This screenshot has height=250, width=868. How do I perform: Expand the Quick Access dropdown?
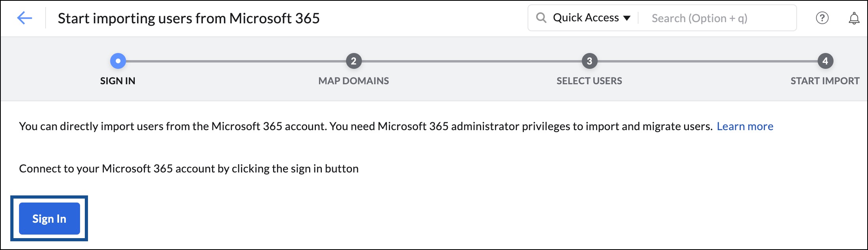(x=591, y=18)
